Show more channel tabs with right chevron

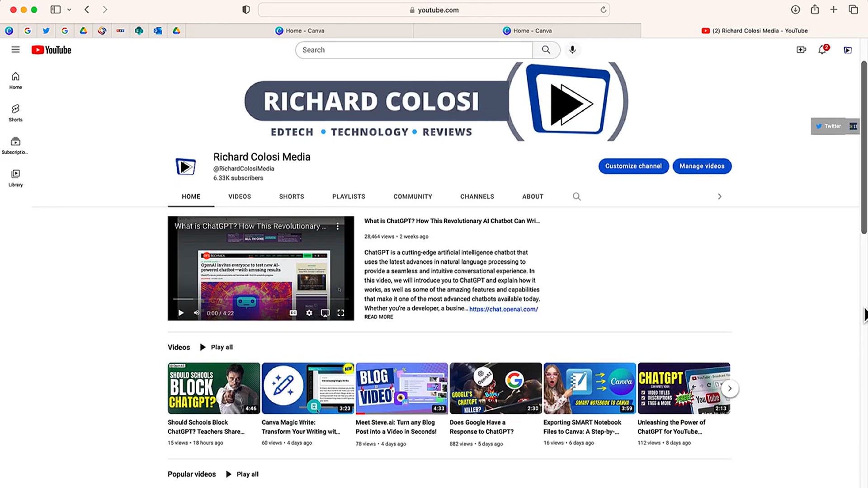720,197
